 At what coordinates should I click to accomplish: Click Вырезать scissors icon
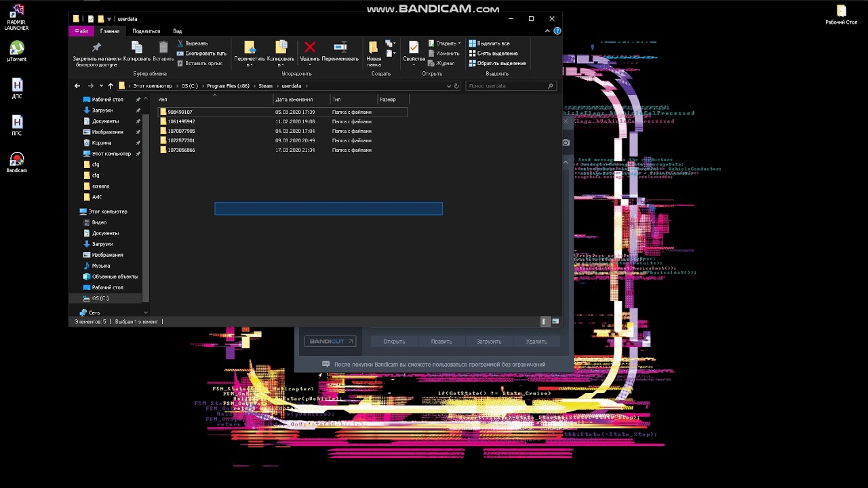pyautogui.click(x=180, y=43)
